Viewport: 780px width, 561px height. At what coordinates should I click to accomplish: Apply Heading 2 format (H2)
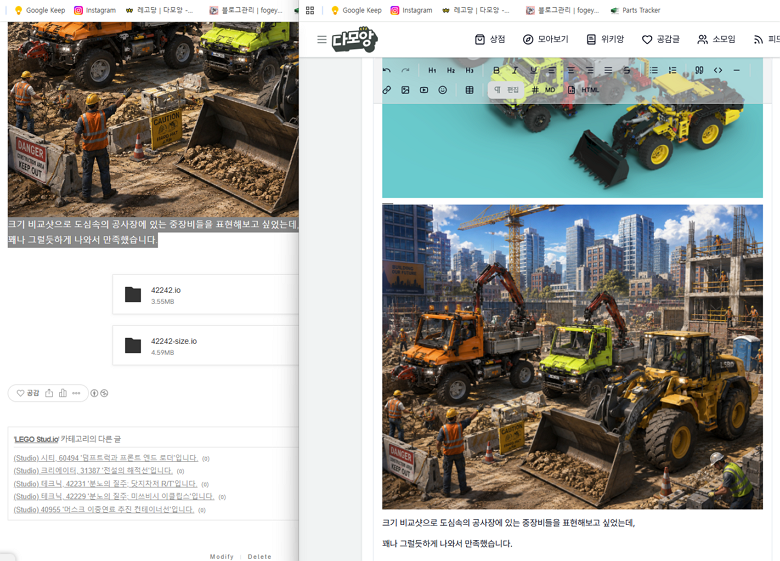pos(451,70)
